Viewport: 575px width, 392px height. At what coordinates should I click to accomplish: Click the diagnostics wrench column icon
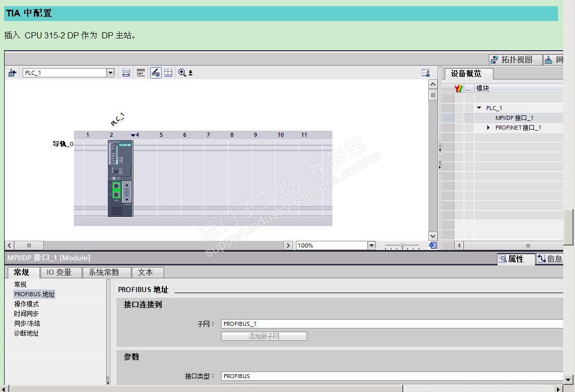click(x=459, y=88)
